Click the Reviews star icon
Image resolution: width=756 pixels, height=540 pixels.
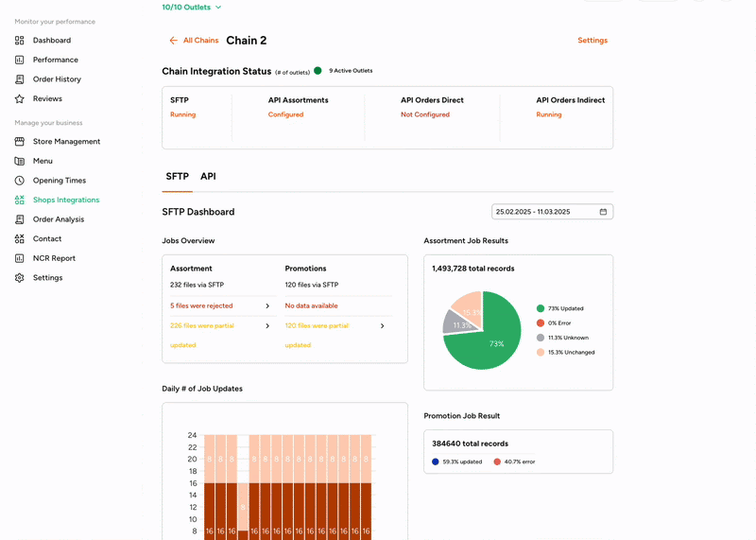tap(20, 98)
